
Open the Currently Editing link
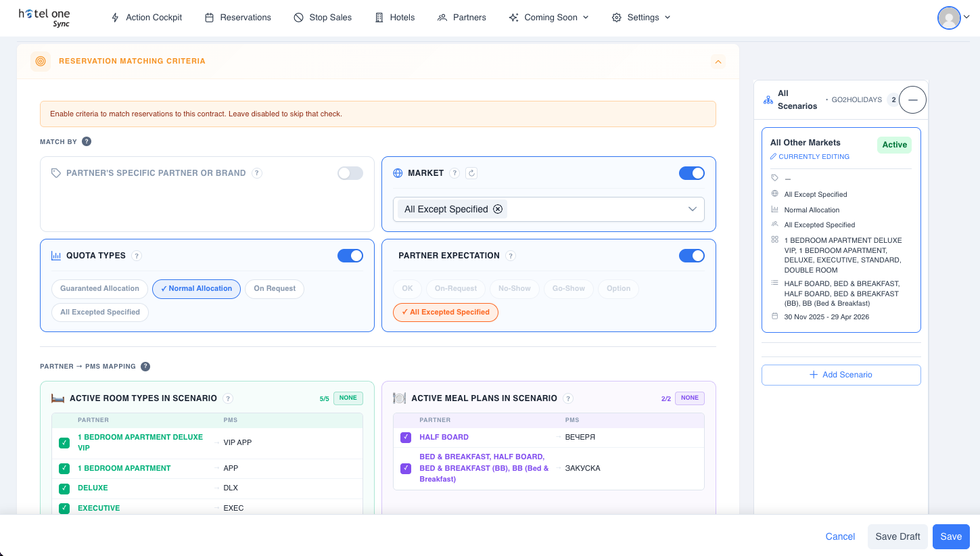click(x=810, y=156)
